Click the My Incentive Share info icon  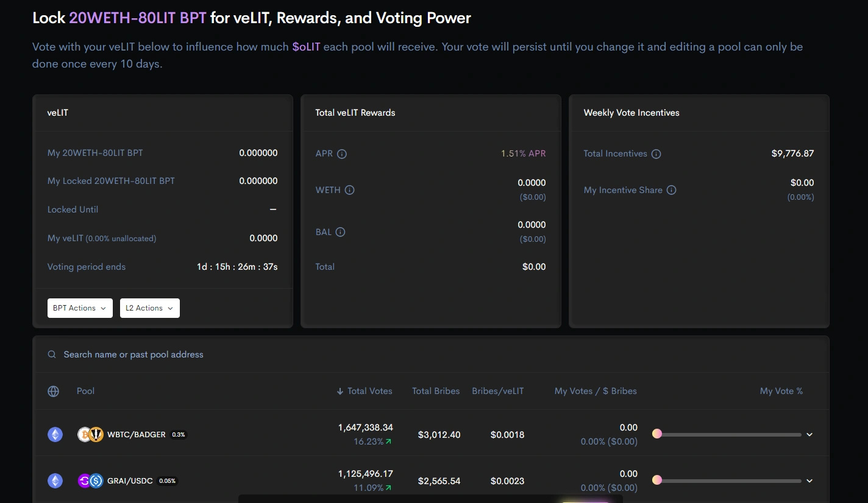(x=671, y=190)
